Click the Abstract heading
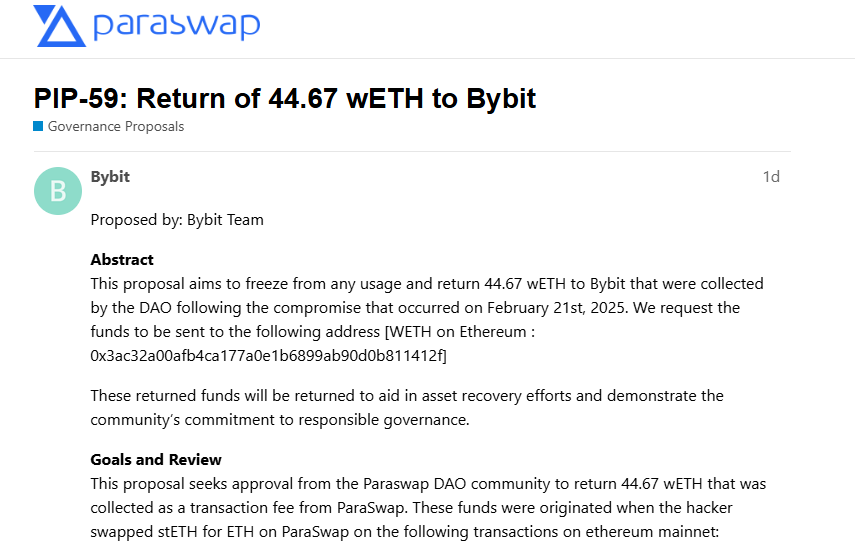The image size is (855, 552). click(122, 260)
